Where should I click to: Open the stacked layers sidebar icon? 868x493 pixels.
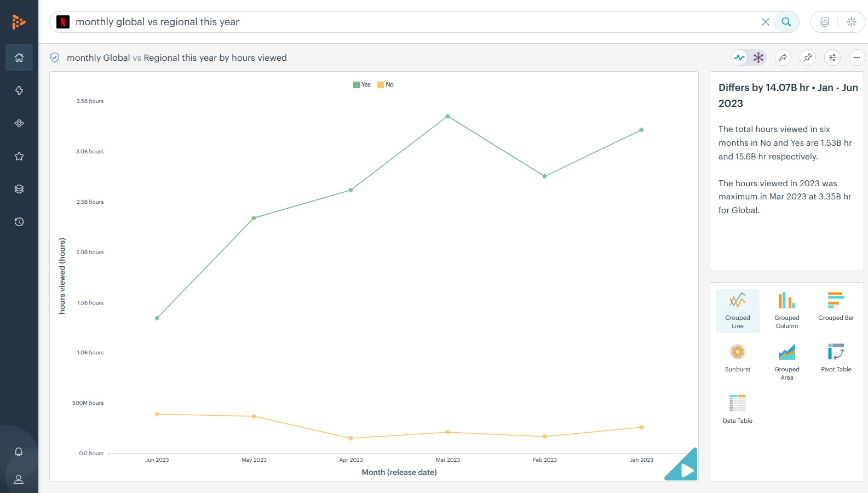click(19, 189)
